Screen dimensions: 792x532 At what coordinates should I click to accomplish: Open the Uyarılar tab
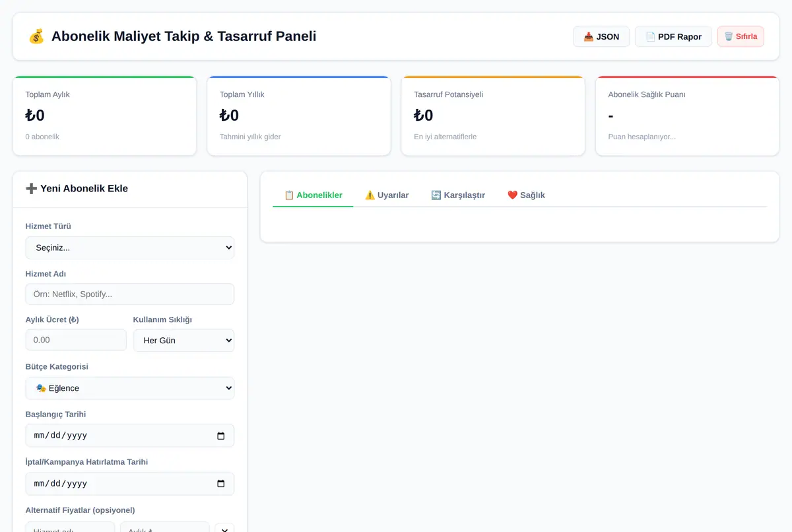(x=387, y=195)
